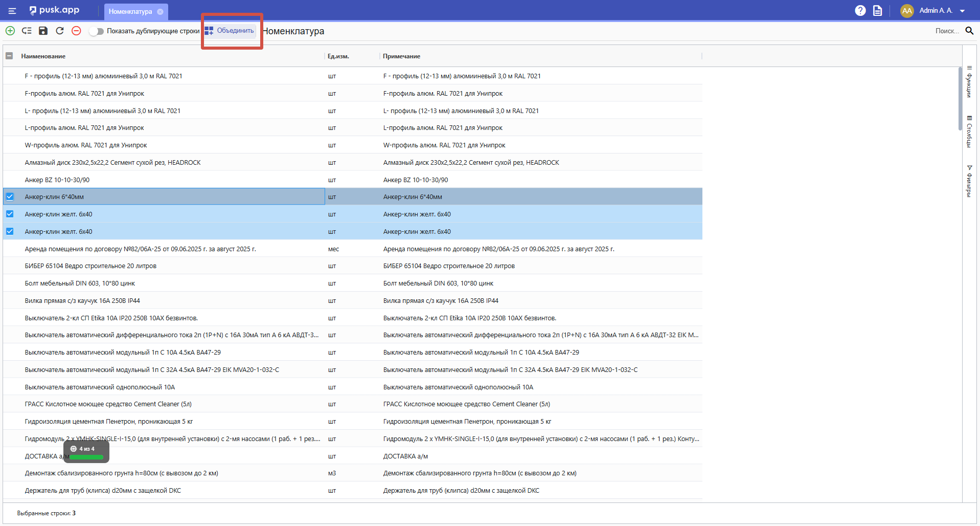980x526 pixels.
Task: Click the add child row icon
Action: [x=27, y=31]
